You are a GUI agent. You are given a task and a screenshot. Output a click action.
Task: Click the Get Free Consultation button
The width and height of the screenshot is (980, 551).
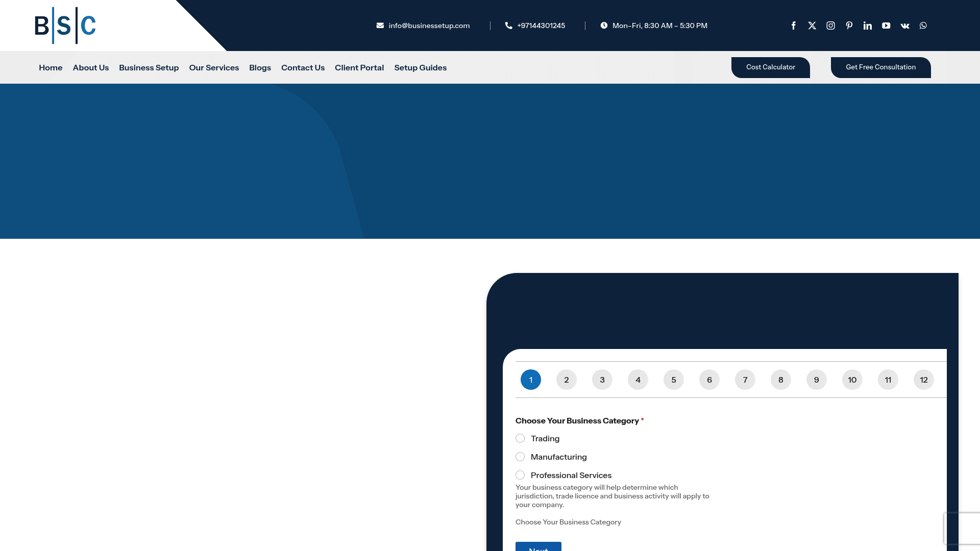pos(880,67)
